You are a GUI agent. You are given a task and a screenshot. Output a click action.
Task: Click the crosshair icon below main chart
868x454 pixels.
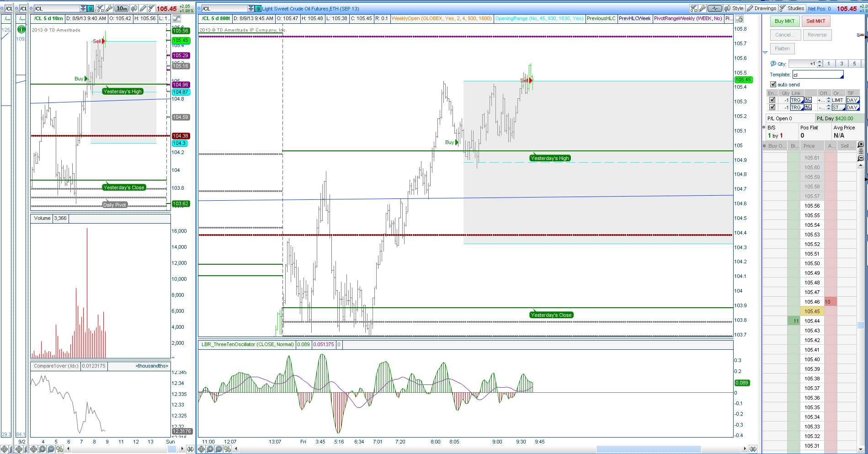click(201, 449)
